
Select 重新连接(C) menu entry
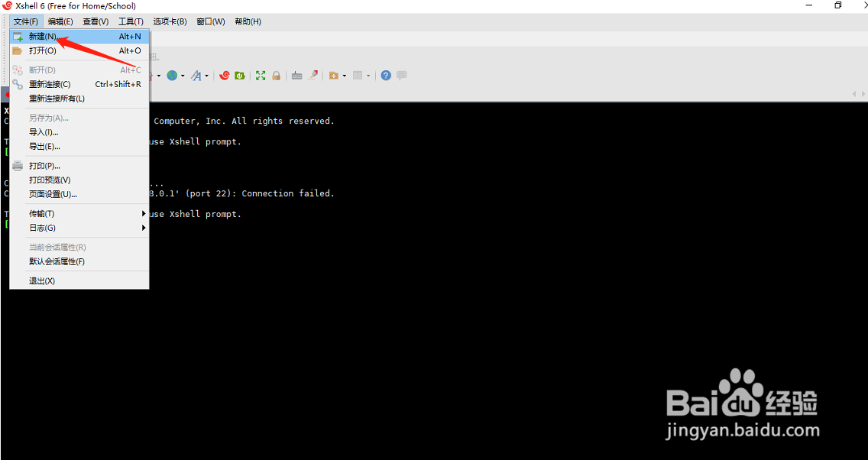(79, 84)
